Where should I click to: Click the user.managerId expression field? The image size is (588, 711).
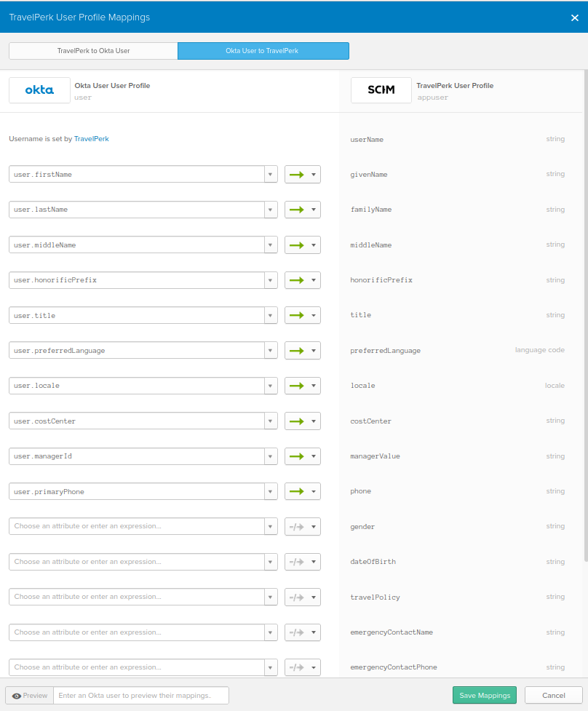[137, 456]
